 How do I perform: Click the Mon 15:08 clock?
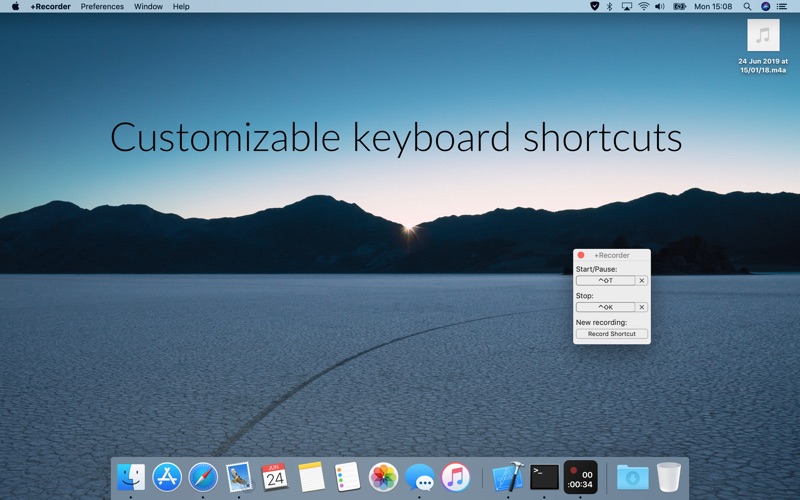tap(713, 6)
